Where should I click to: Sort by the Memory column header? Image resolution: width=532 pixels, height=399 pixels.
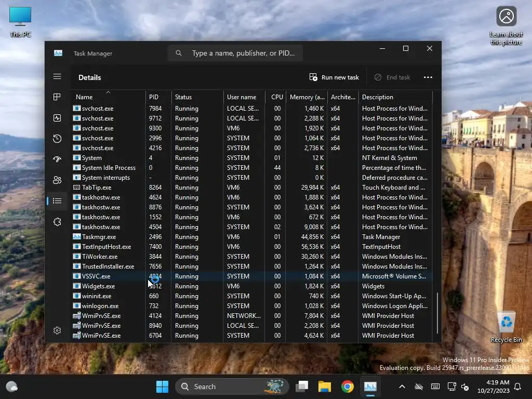[x=307, y=97]
